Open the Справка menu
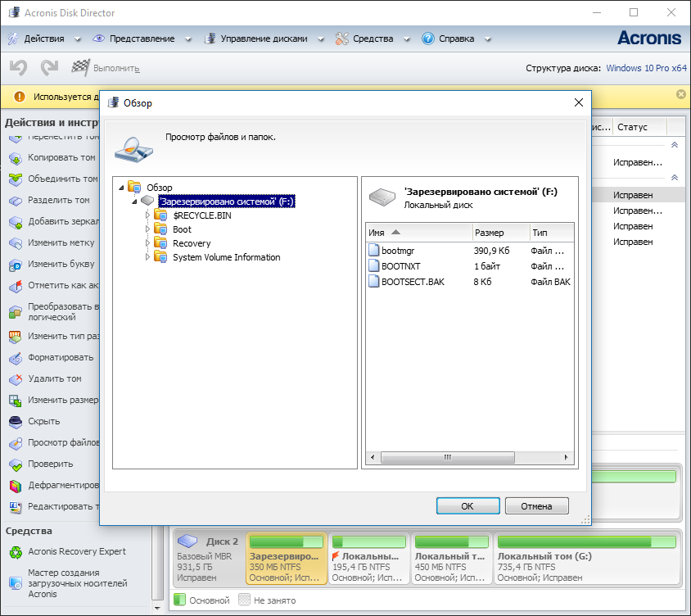The height and width of the screenshot is (616, 691). 457,38
